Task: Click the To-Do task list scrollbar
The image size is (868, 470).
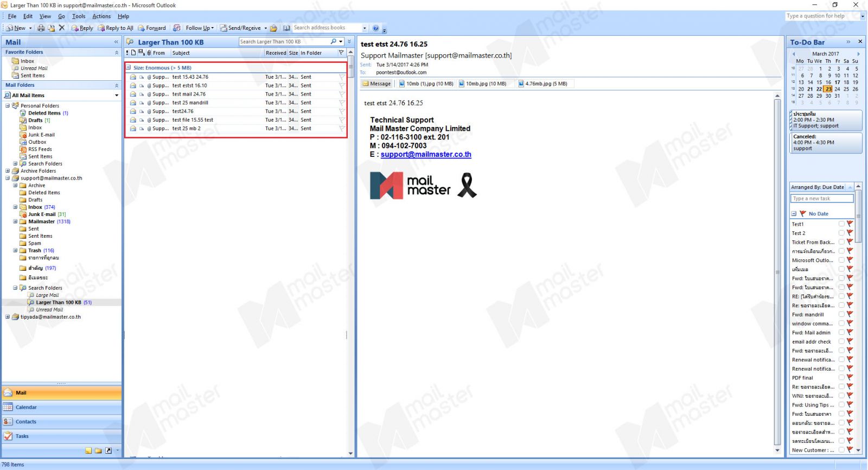Action: tap(858, 318)
